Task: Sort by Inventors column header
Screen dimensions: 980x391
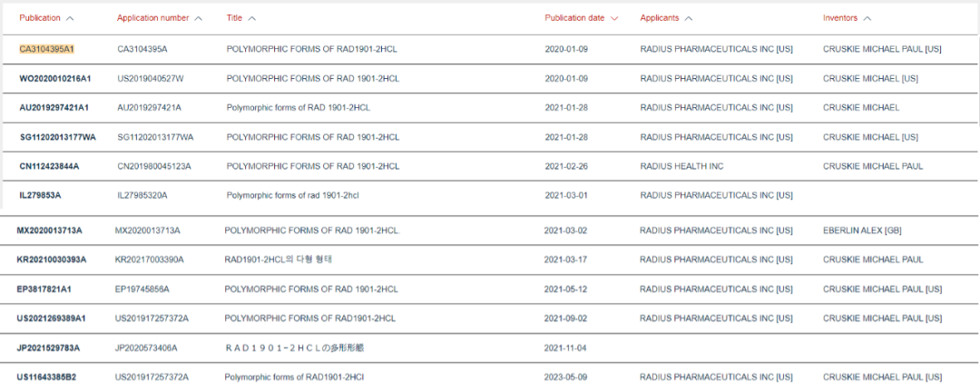Action: (847, 18)
